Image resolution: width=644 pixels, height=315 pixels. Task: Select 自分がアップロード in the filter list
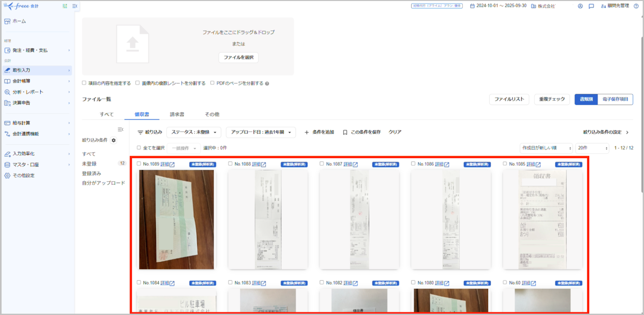point(104,183)
